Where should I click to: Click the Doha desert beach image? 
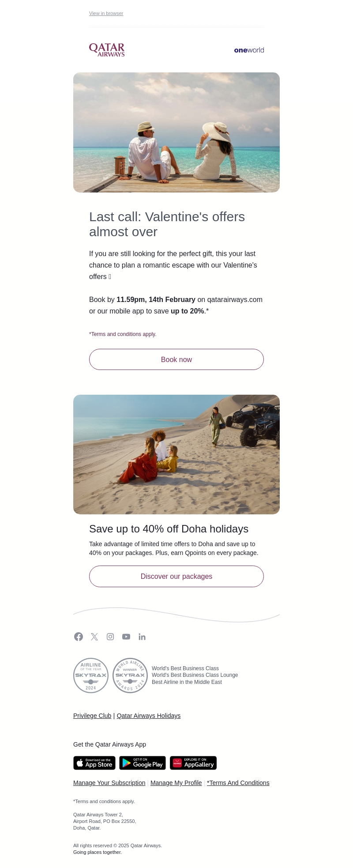click(176, 454)
